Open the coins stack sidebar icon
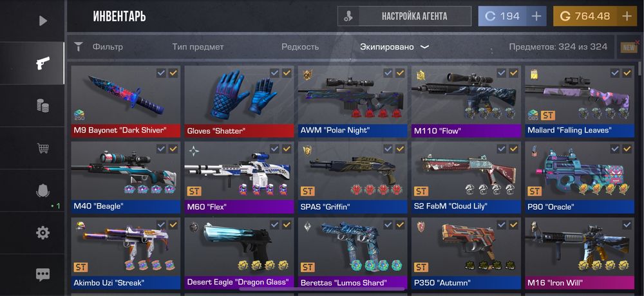This screenshot has width=644, height=296. point(43,106)
